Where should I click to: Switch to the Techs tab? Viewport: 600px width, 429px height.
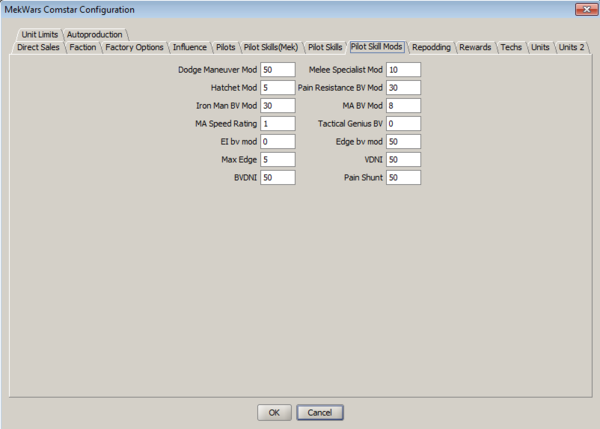pos(511,47)
